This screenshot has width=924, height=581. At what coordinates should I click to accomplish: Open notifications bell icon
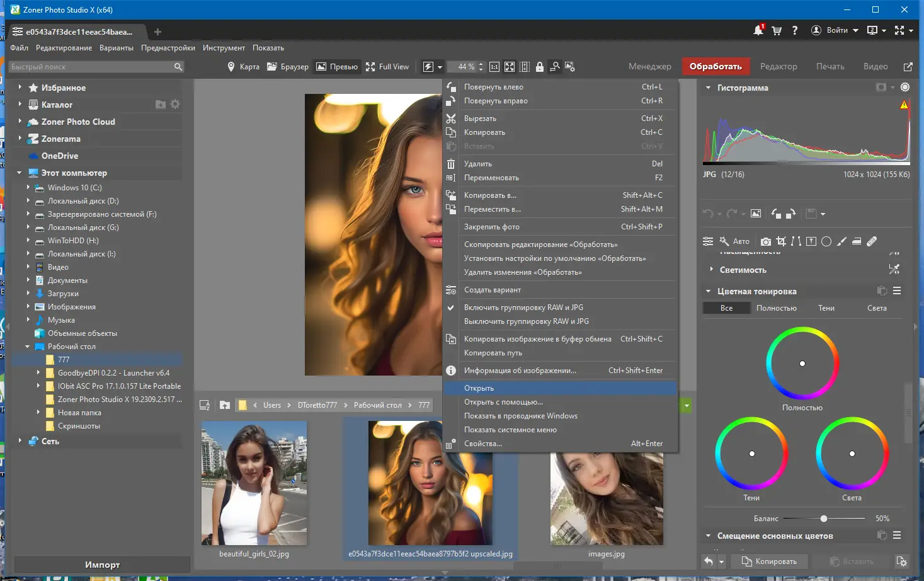click(758, 30)
